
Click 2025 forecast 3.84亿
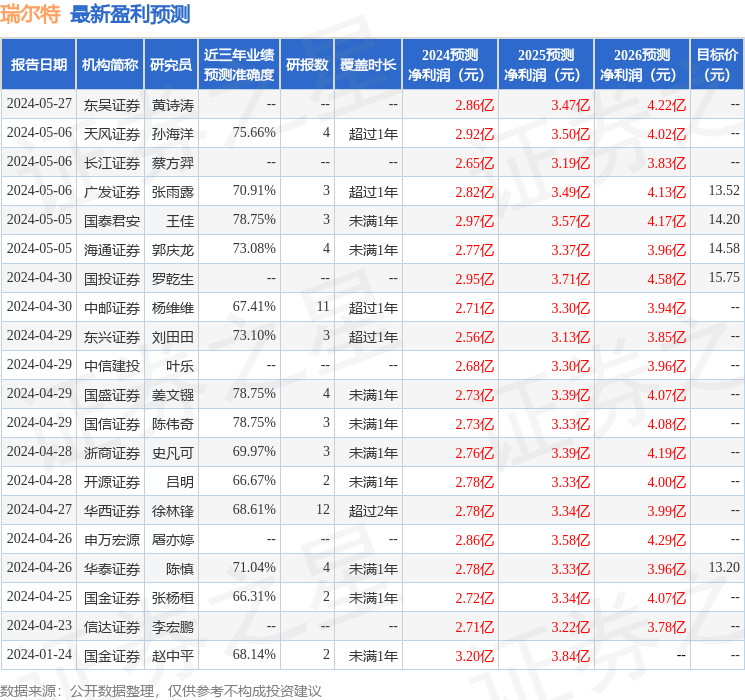571,656
